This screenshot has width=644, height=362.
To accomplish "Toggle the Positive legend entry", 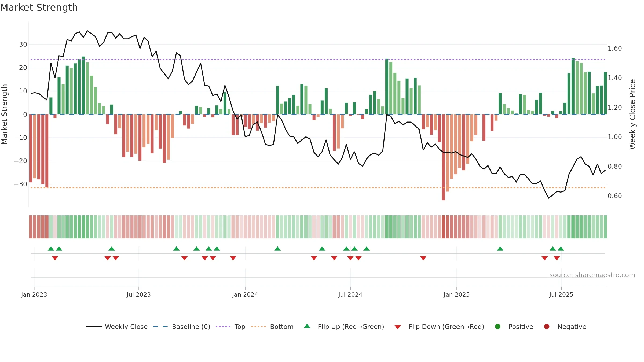I will click(514, 327).
